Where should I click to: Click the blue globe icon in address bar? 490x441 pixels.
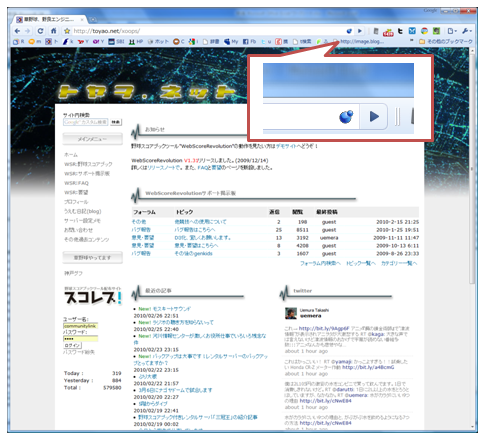(349, 31)
